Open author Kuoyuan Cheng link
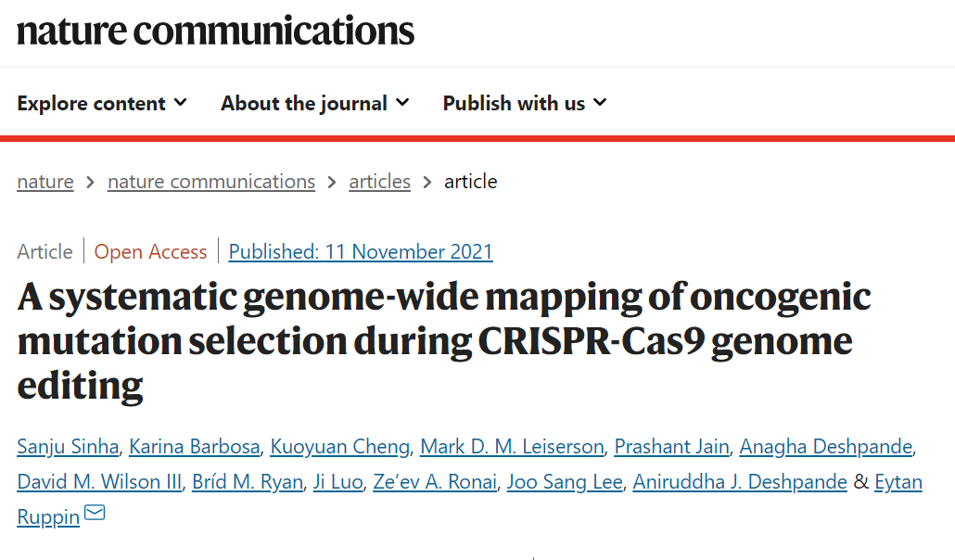The height and width of the screenshot is (560, 955). coord(340,447)
